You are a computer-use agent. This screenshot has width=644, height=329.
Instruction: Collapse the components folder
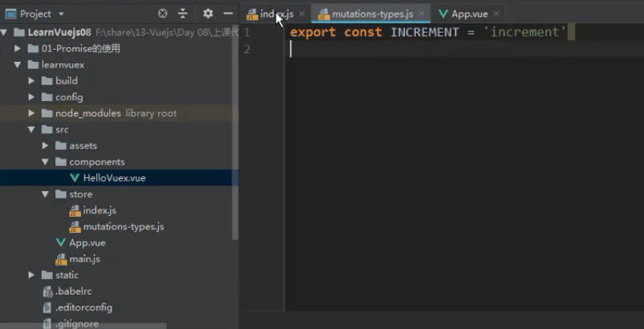(x=45, y=161)
